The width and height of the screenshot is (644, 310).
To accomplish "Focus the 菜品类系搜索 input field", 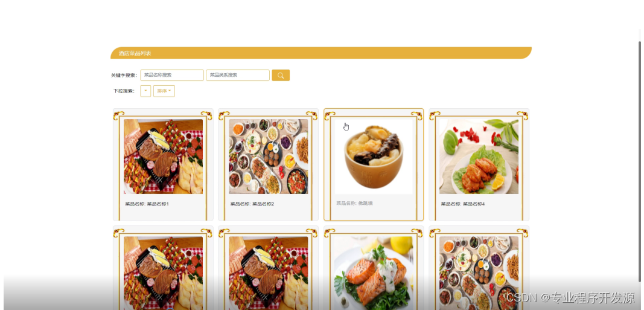I will click(x=238, y=76).
